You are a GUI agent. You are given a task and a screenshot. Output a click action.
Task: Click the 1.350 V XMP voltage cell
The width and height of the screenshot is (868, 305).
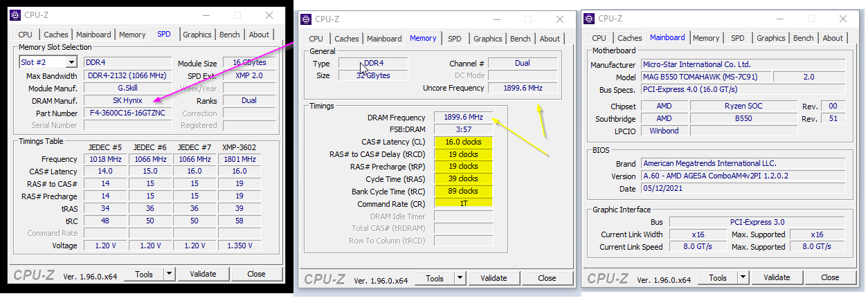click(x=239, y=246)
